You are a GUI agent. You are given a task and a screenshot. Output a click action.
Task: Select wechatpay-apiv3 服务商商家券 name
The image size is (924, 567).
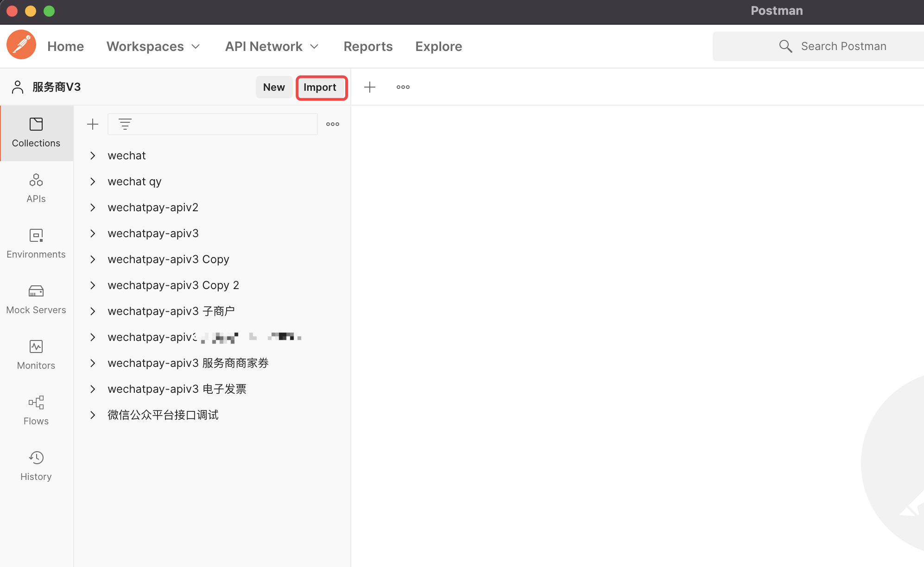pyautogui.click(x=188, y=363)
